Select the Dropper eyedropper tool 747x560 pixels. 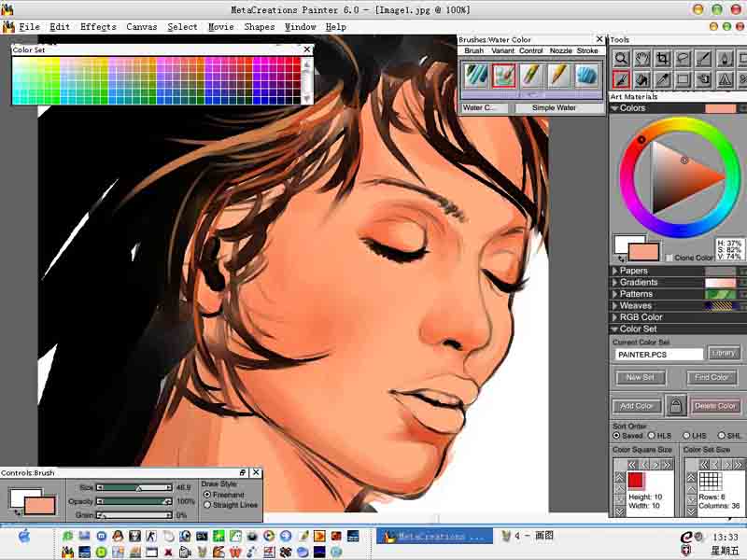663,79
